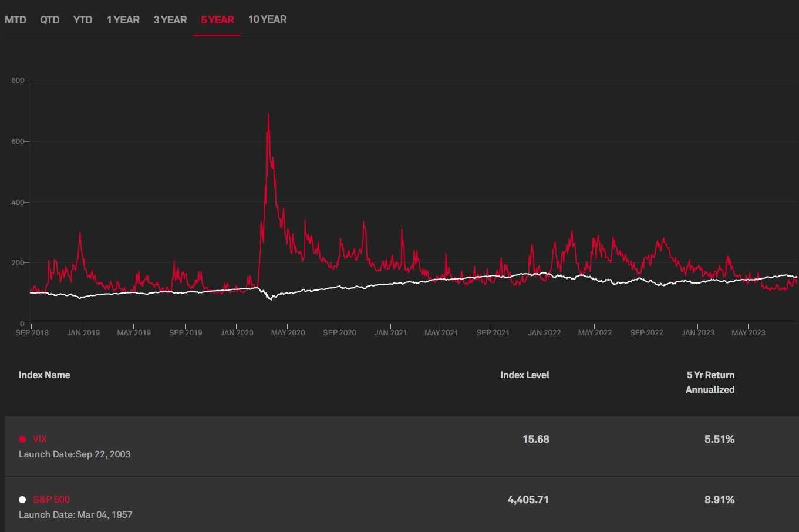The height and width of the screenshot is (532, 799).
Task: Open the S&P 500 index page
Action: point(51,499)
